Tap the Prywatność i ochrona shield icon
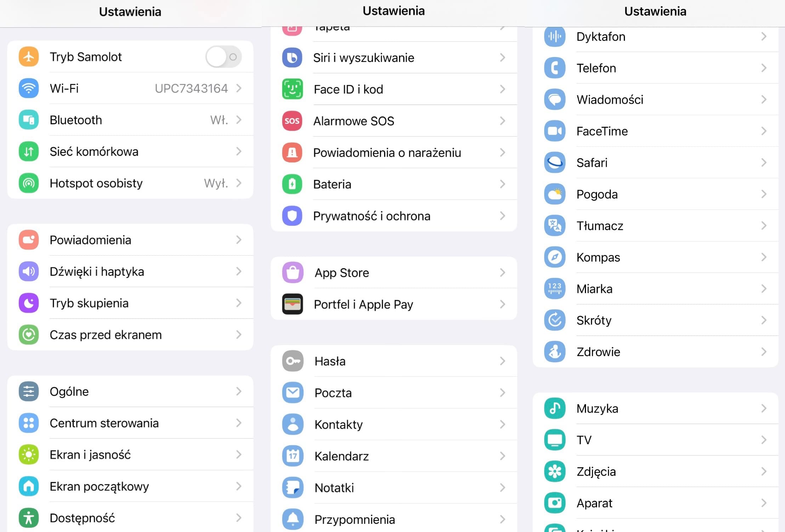Viewport: 785px width, 532px height. click(x=292, y=216)
